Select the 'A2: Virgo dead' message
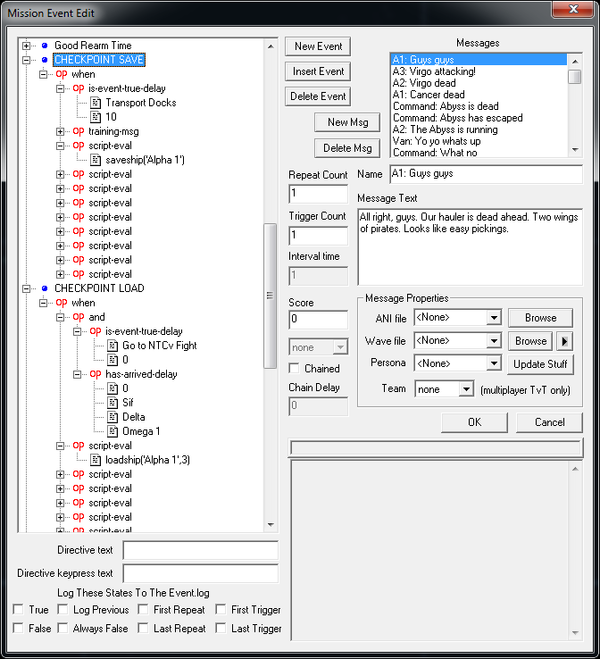 pos(425,84)
